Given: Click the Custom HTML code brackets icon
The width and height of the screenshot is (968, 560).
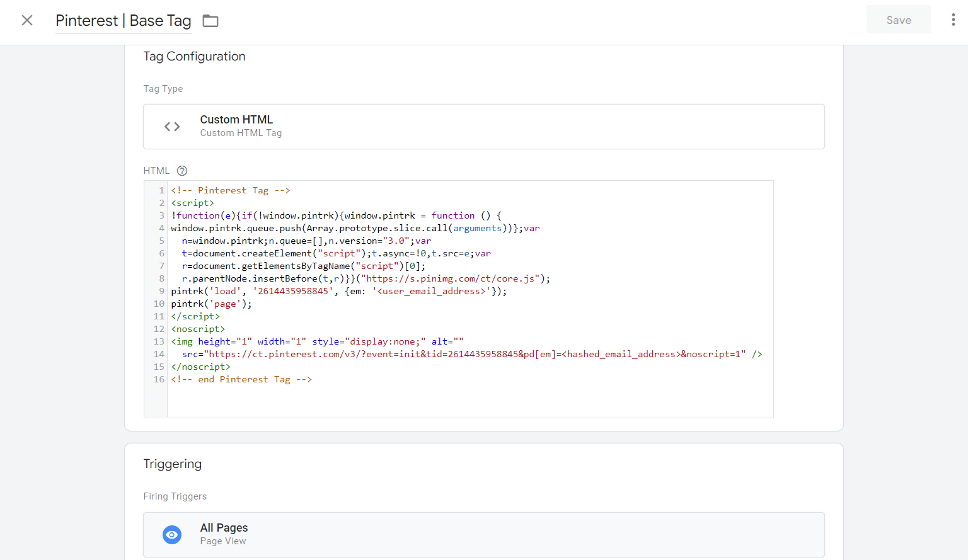Looking at the screenshot, I should click(x=172, y=127).
